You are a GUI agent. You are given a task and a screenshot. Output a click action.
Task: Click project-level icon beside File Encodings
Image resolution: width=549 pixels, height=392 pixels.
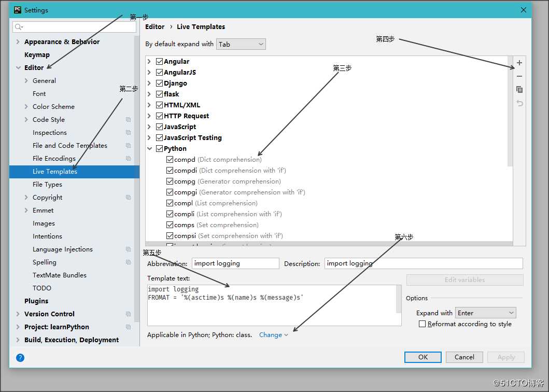[x=128, y=158]
